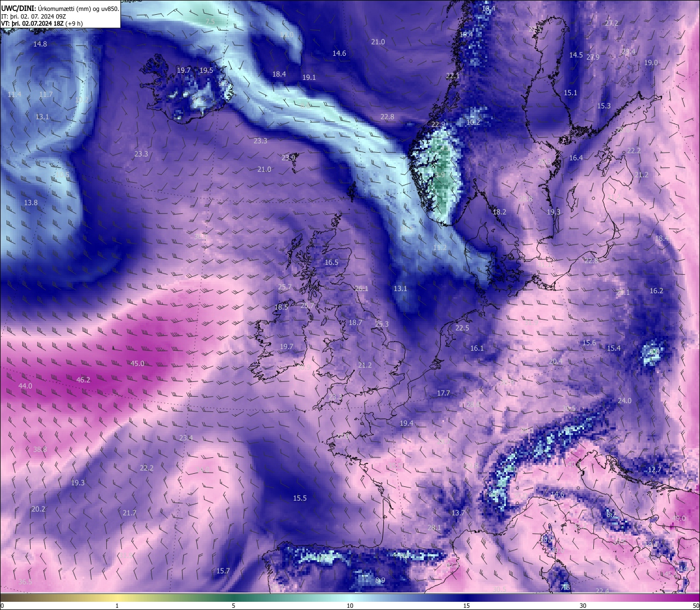Screen dimensions: 700x610
Task: Click the 'VT: þri. 02.07.2024 18Z (+9 h)' line
Action: point(42,24)
